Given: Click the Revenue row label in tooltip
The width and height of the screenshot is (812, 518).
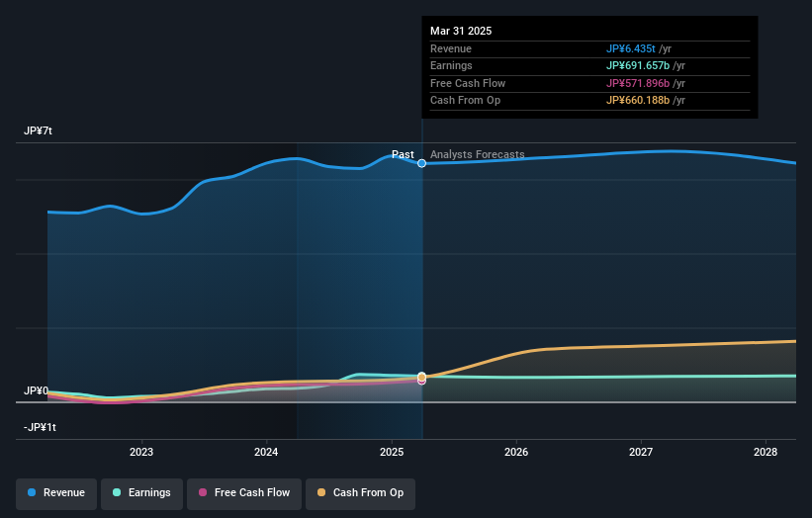Looking at the screenshot, I should 451,48.
